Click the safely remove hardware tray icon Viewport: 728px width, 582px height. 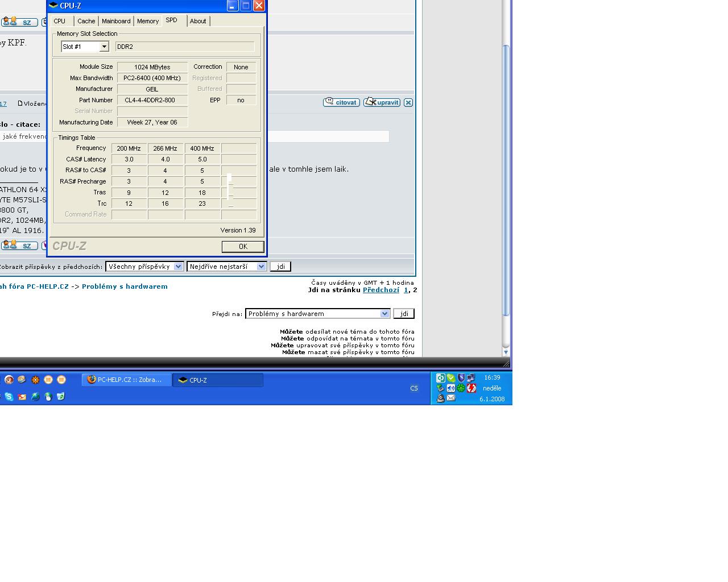tap(441, 388)
